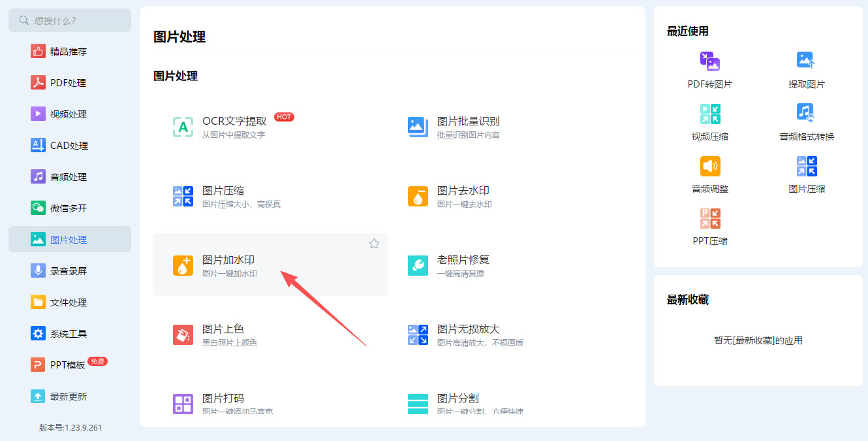Click the 最新收藏 heading
868x441 pixels.
tap(688, 300)
